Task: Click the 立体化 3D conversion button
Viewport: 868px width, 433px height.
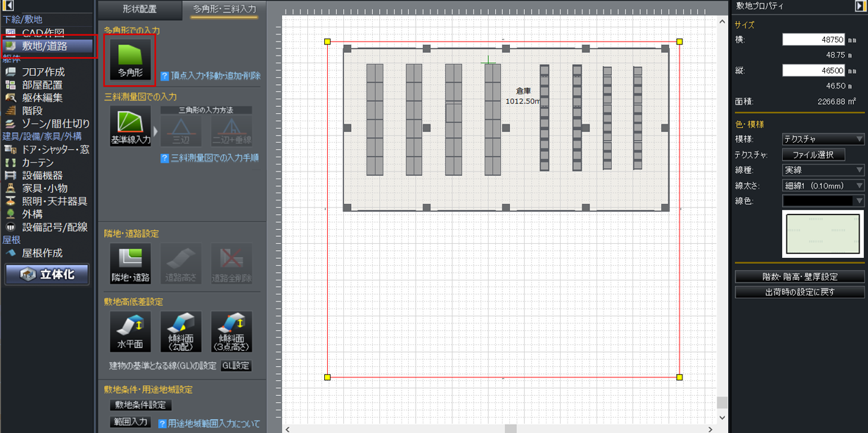Action: coord(47,274)
